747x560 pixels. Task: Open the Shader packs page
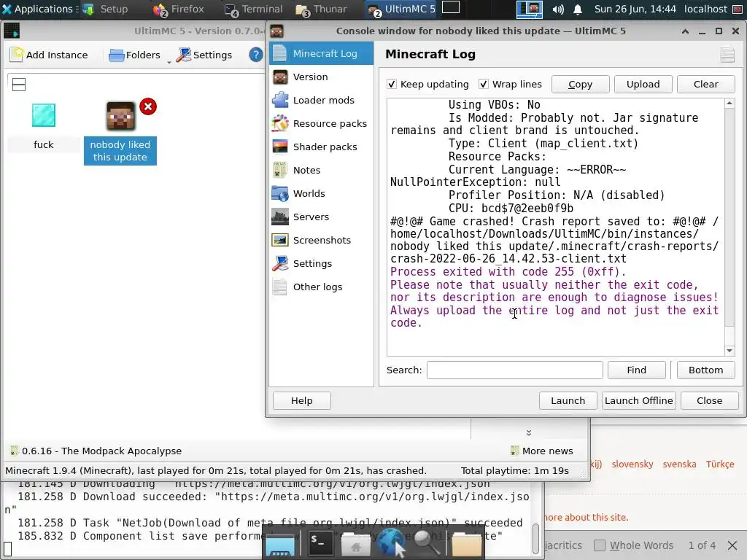pos(321,147)
